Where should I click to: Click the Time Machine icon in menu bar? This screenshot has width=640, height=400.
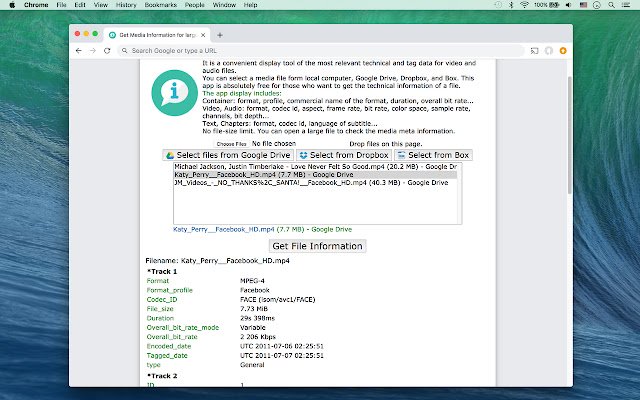498,5
